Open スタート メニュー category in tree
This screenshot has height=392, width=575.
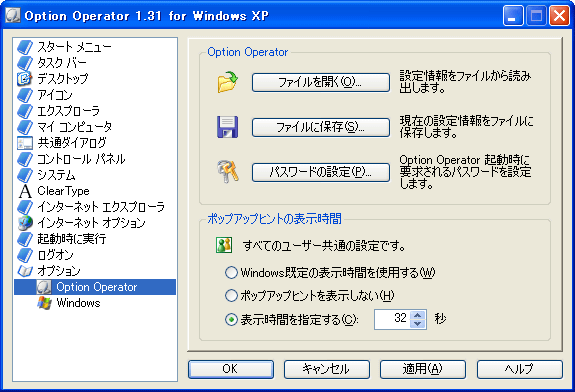[74, 47]
